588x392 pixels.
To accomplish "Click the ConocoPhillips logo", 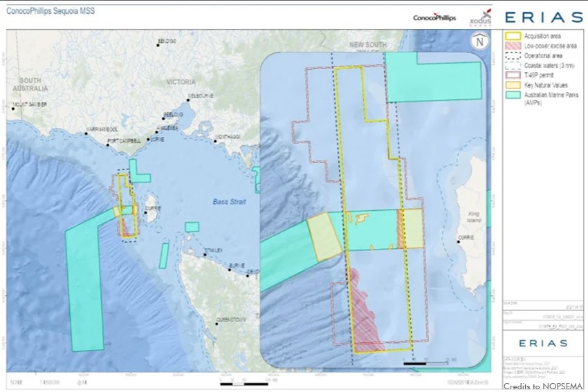I will 435,17.
